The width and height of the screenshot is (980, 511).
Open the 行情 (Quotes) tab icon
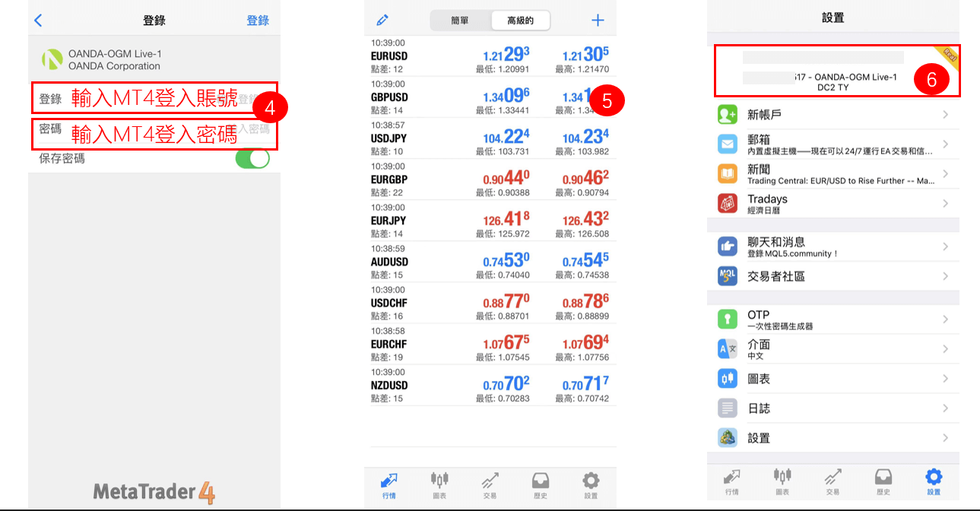tap(389, 485)
